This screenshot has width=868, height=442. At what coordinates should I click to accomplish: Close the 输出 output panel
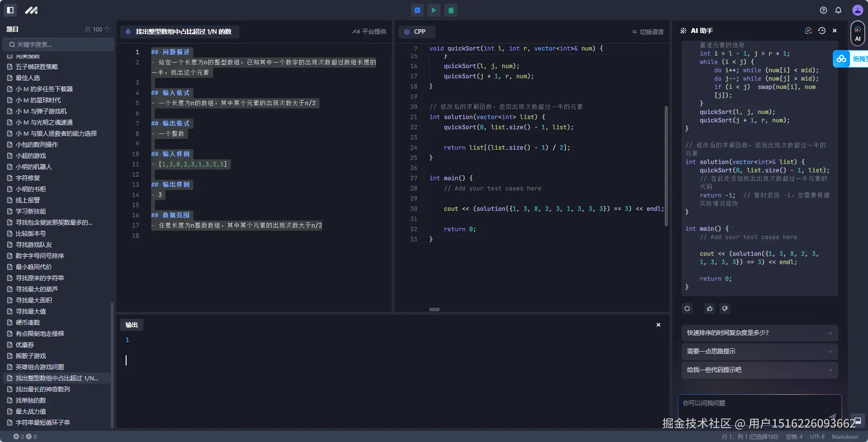click(658, 325)
